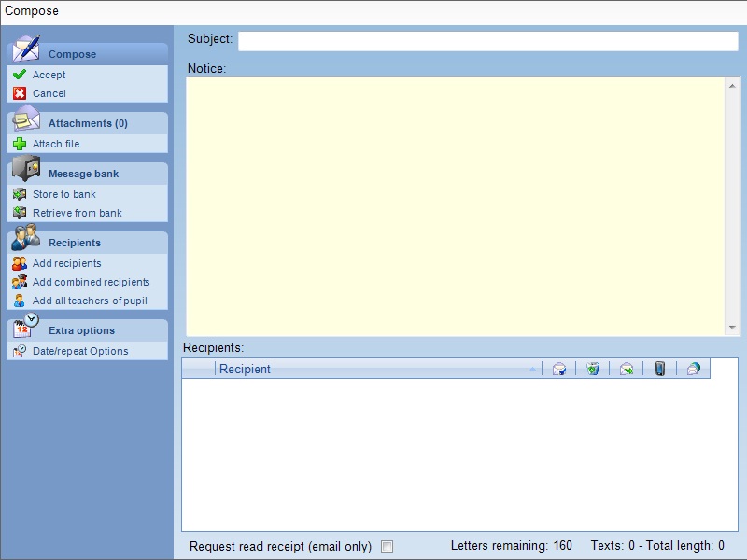Image resolution: width=747 pixels, height=560 pixels.
Task: Click the calendar clock Extra options icon
Action: click(x=26, y=327)
